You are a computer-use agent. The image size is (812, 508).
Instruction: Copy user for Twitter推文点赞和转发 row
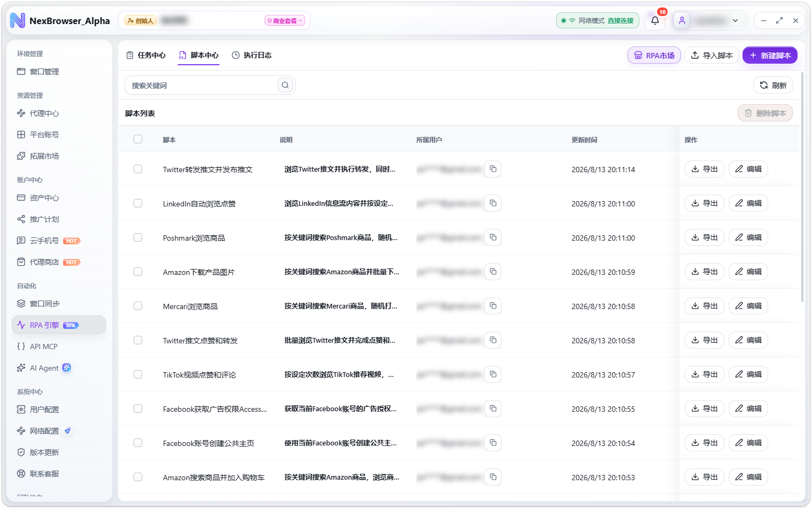pyautogui.click(x=493, y=340)
